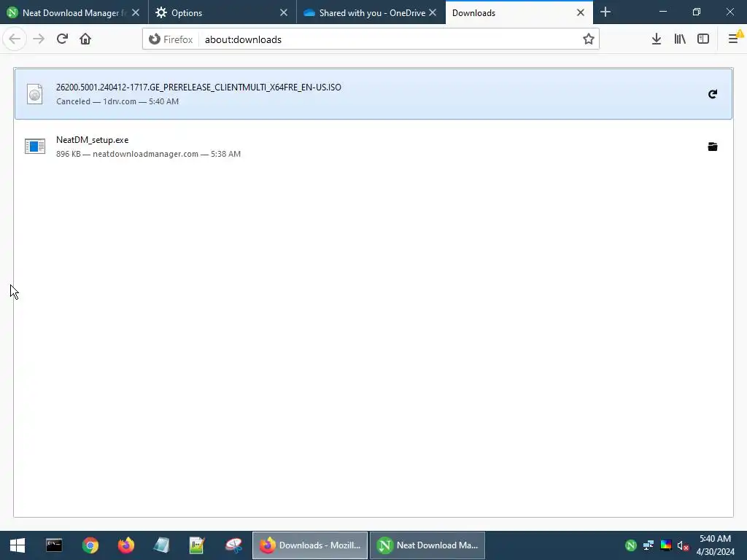The width and height of the screenshot is (747, 560).
Task: Select the ISO file name text
Action: point(198,87)
